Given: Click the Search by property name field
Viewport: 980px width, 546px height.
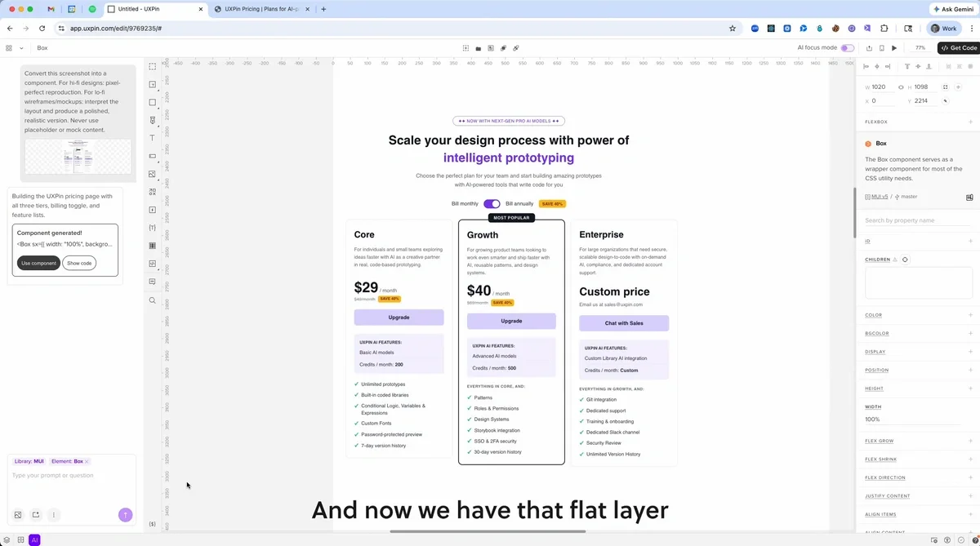Looking at the screenshot, I should [917, 220].
